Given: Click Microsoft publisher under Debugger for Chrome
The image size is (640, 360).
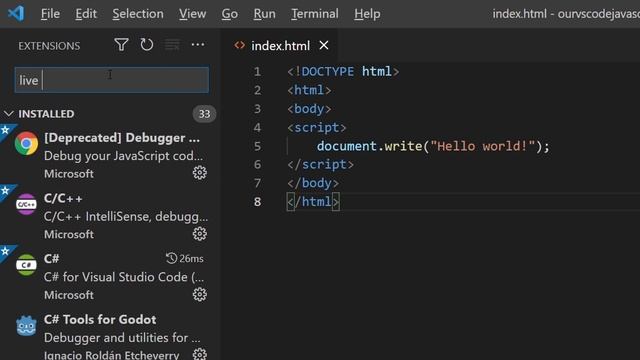Looking at the screenshot, I should pos(69,174).
